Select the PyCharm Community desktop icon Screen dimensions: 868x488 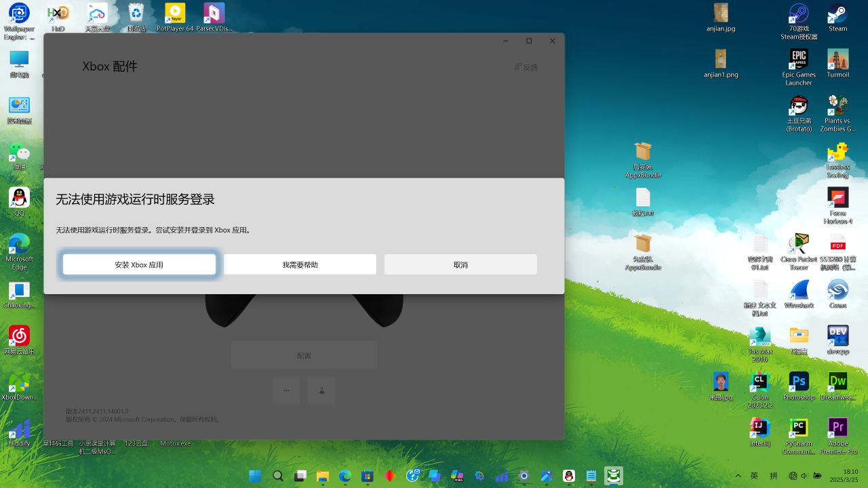click(799, 436)
